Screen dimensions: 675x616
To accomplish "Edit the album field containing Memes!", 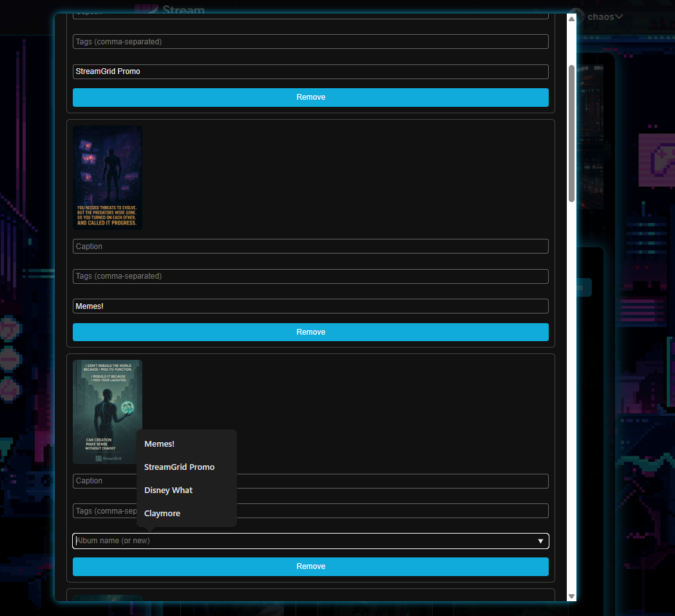I will coord(310,306).
